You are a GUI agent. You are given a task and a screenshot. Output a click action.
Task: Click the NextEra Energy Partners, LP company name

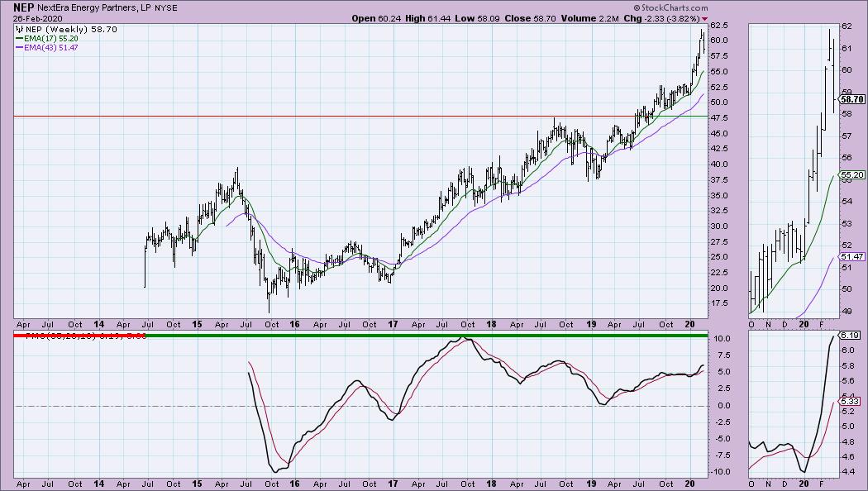click(93, 7)
